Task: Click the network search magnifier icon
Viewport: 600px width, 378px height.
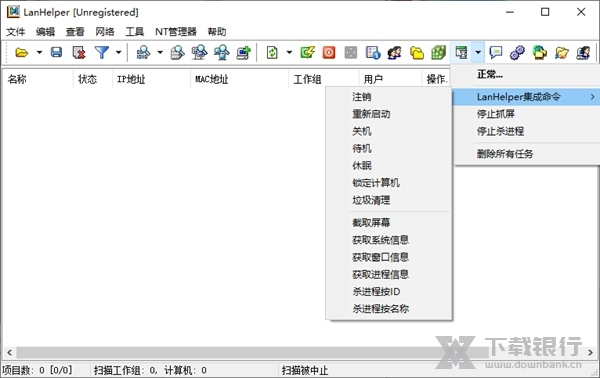Action: coord(222,52)
